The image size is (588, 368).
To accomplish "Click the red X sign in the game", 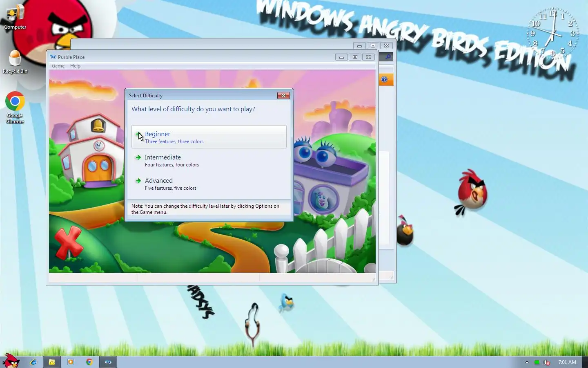I will click(69, 242).
